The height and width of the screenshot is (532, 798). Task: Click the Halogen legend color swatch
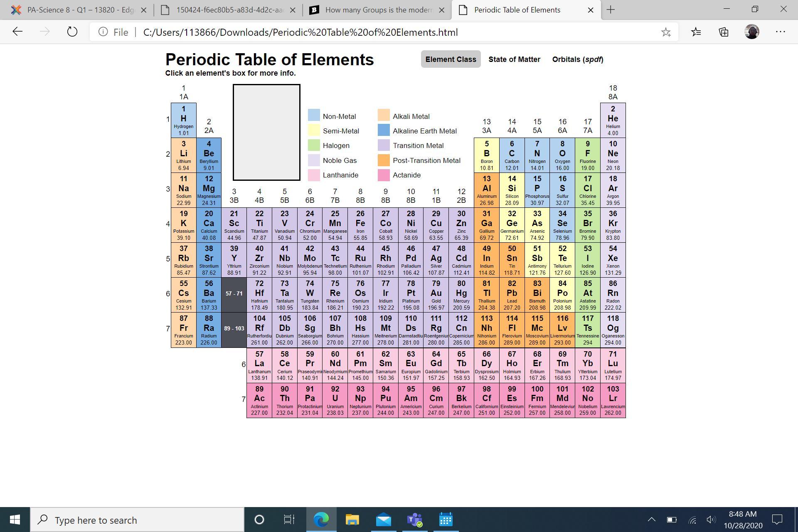pyautogui.click(x=314, y=146)
